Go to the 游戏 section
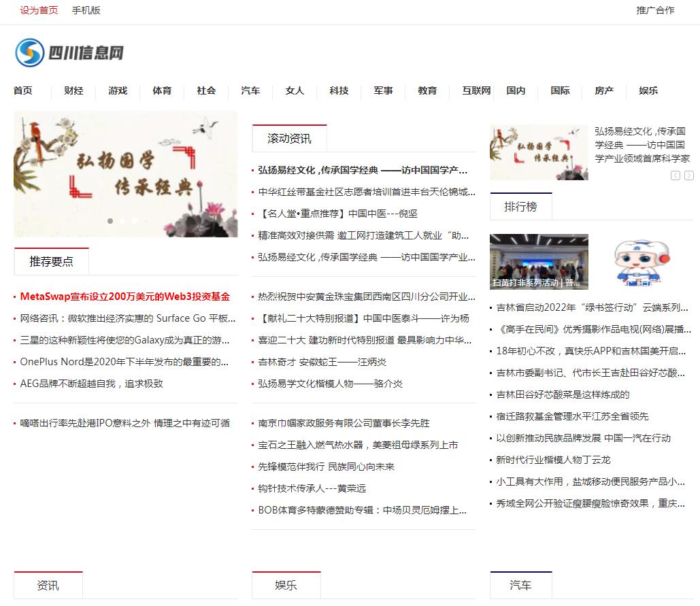 click(x=118, y=90)
